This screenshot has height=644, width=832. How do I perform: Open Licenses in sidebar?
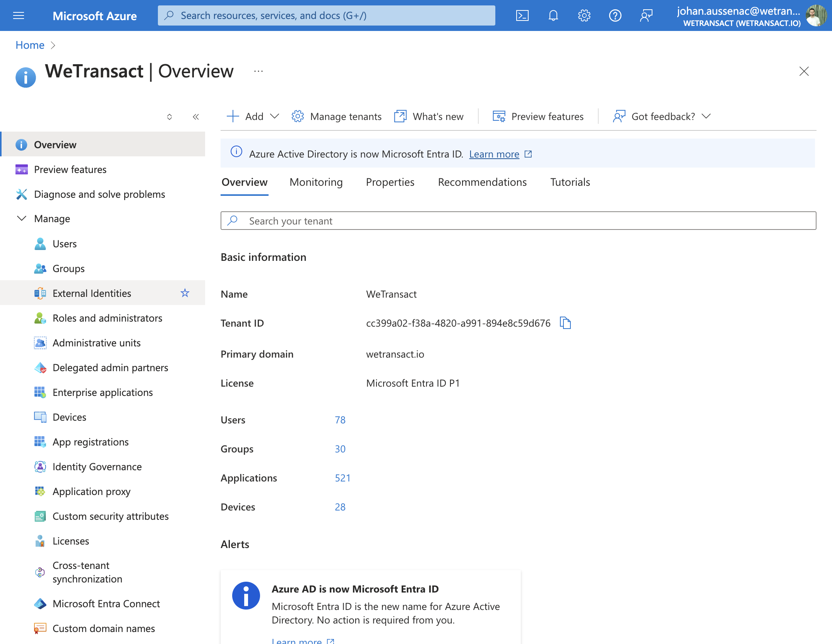pyautogui.click(x=103, y=541)
